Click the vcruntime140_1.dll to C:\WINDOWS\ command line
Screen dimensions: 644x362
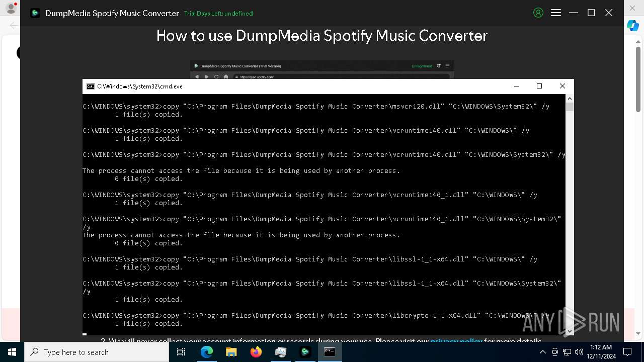click(310, 195)
